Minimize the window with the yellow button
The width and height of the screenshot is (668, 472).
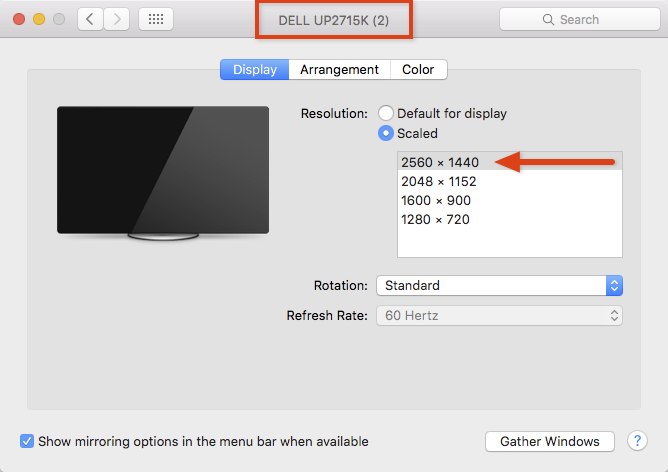[x=39, y=19]
